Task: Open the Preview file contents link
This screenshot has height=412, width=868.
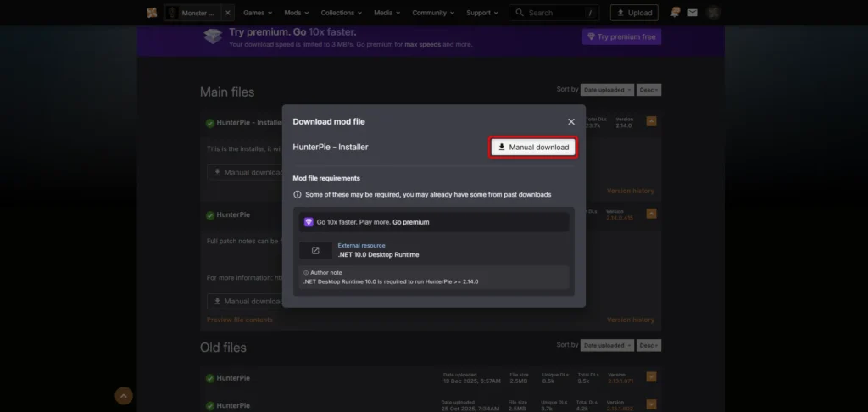Action: 240,320
